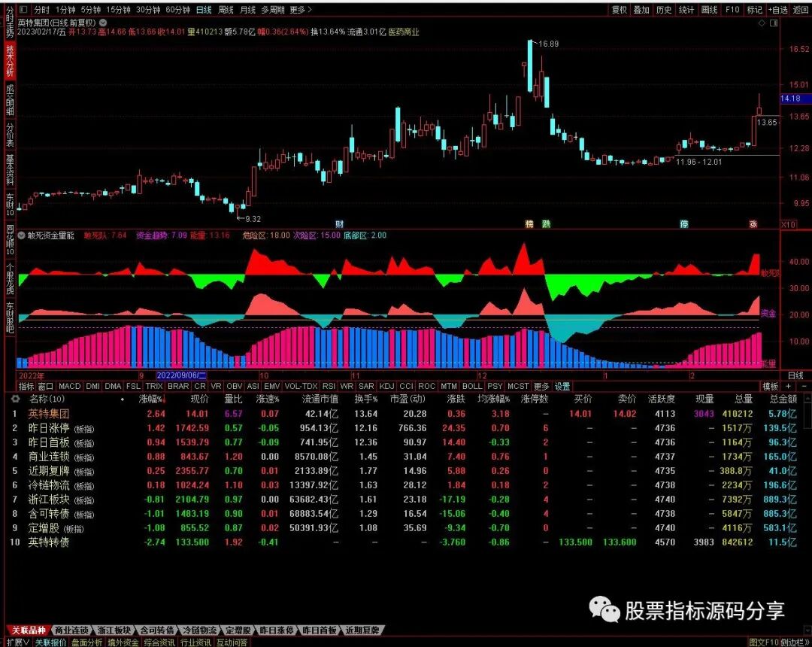Viewport: 812px width, 647px height.
Task: Sort list by 总金额 column
Action: pos(783,399)
